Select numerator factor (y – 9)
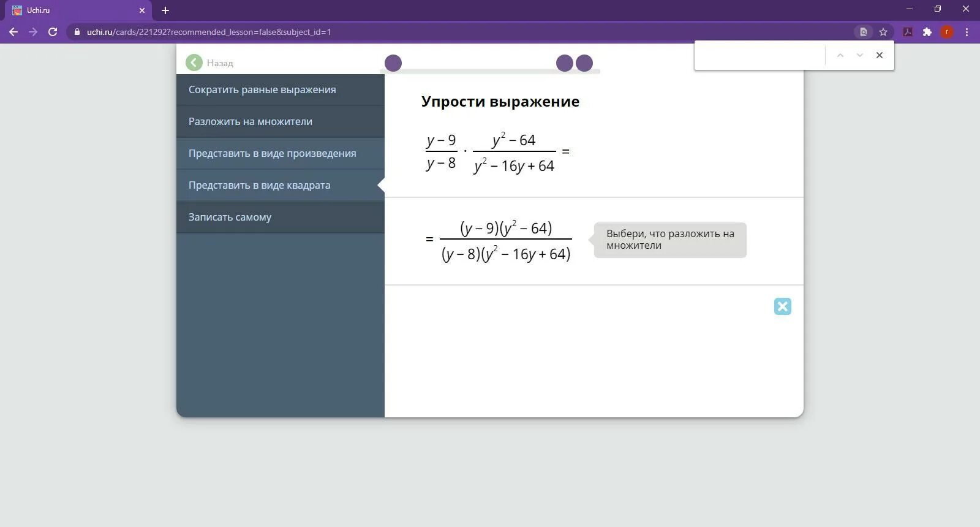 480,229
